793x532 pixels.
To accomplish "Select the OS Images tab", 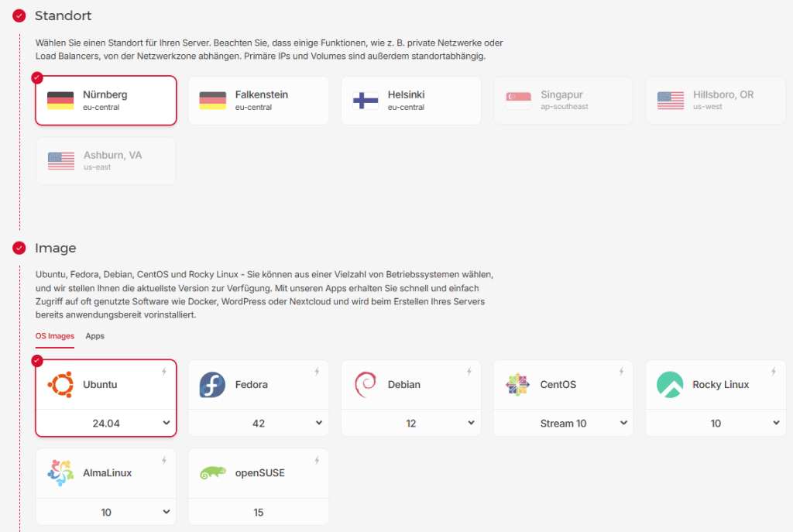I will click(55, 336).
